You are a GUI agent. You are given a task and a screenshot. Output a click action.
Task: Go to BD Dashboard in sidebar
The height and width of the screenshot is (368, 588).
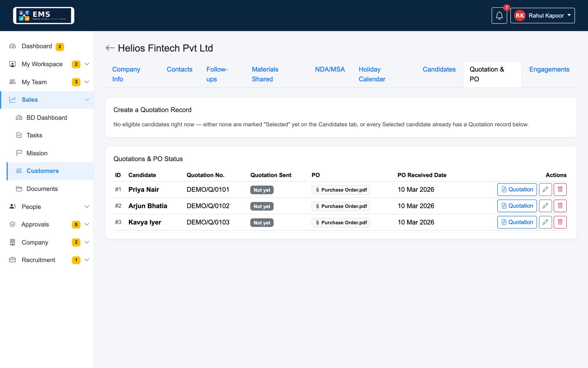47,118
